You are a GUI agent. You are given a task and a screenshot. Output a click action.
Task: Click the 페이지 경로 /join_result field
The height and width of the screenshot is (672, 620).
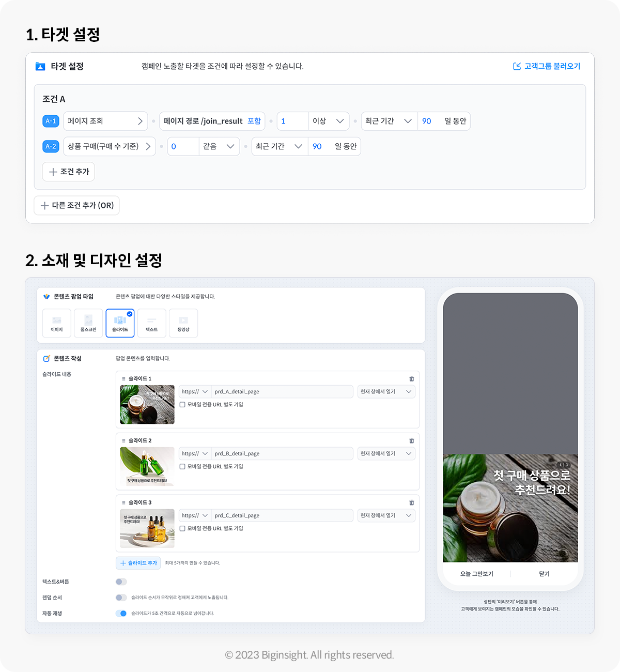212,121
